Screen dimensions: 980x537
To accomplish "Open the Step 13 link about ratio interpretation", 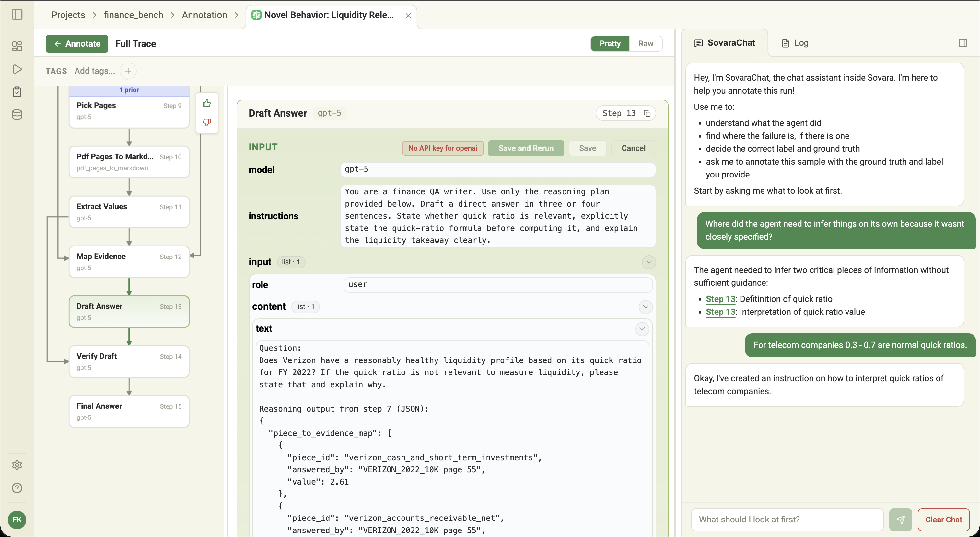I will 720,312.
